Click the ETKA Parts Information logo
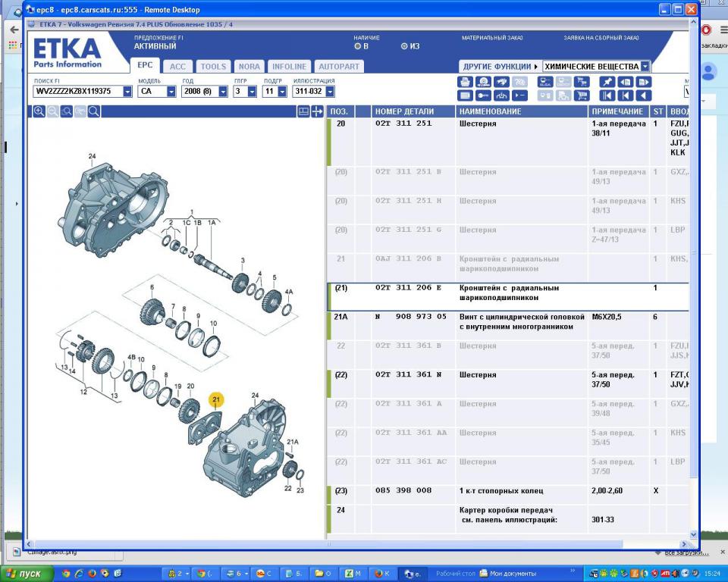Screen dimensions: 728x582 click(x=67, y=52)
